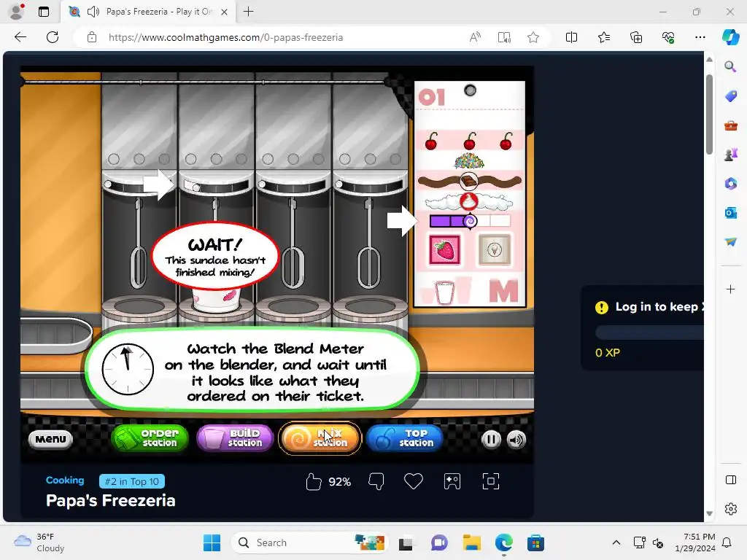Enter fullscreen mode for the game
The width and height of the screenshot is (747, 560).
pos(491,481)
